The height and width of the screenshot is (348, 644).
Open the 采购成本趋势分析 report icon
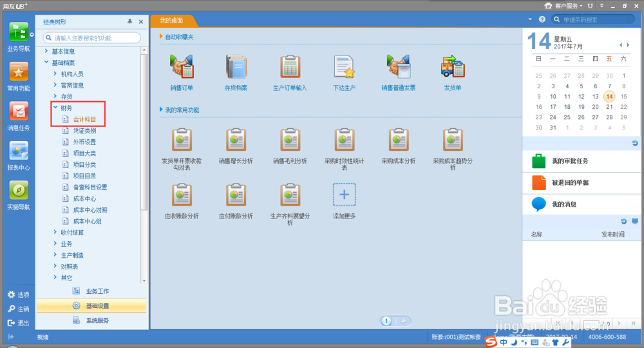(453, 140)
